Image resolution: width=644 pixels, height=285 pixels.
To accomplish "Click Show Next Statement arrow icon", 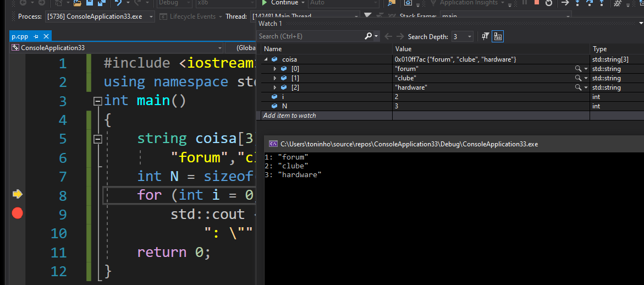I will click(x=565, y=2).
